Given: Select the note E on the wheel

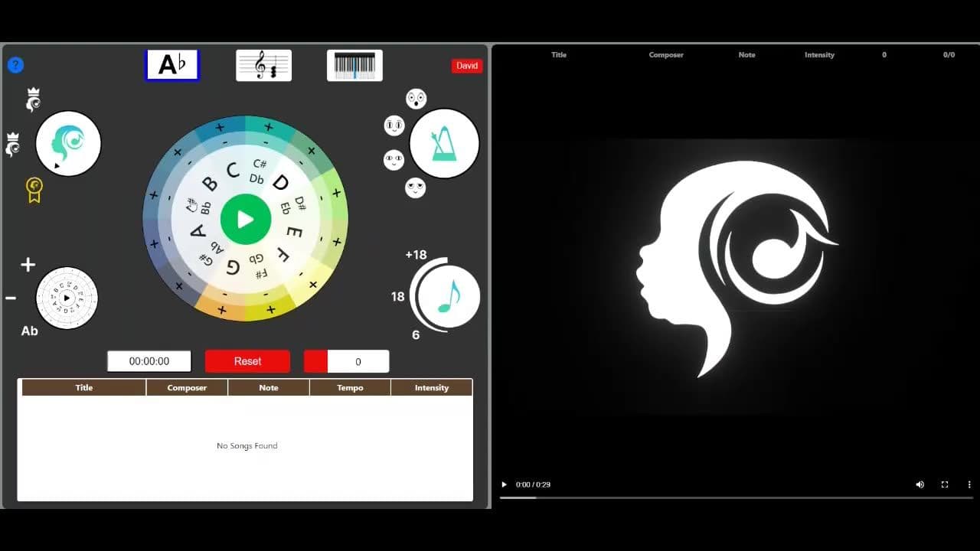Looking at the screenshot, I should click(x=294, y=231).
